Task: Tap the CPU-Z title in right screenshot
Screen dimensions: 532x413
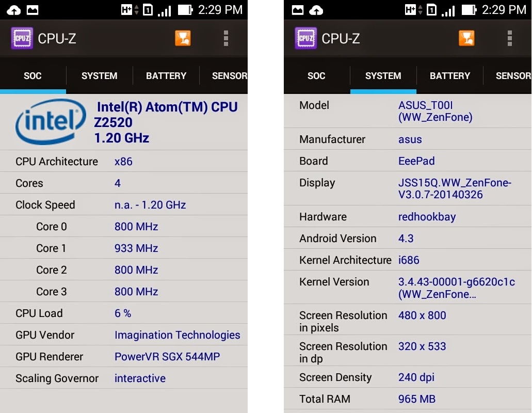Action: point(341,39)
